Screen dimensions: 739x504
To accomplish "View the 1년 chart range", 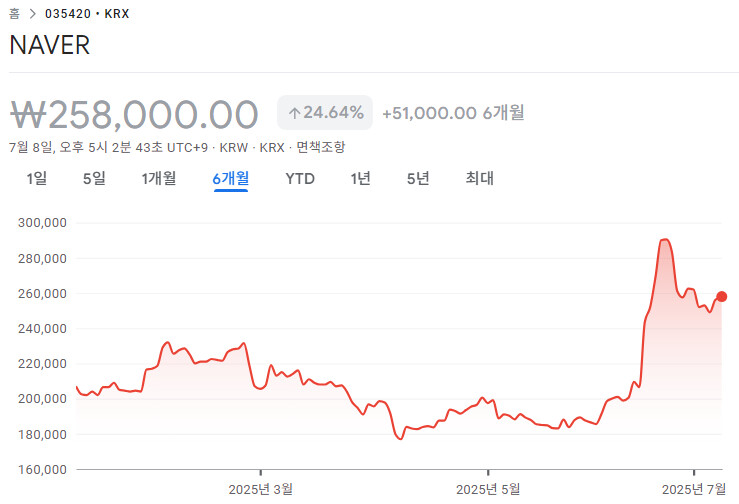I will point(360,179).
